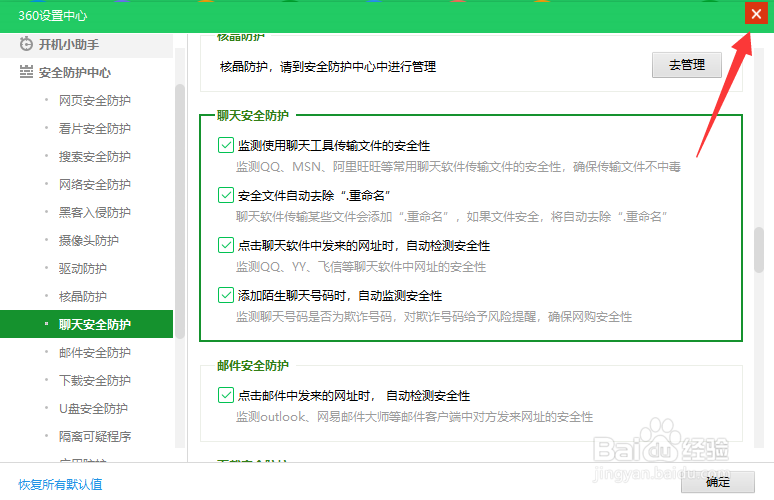Click 核晶防护，请到安全防护中心中进行管理 text
This screenshot has width=774, height=500.
click(328, 67)
